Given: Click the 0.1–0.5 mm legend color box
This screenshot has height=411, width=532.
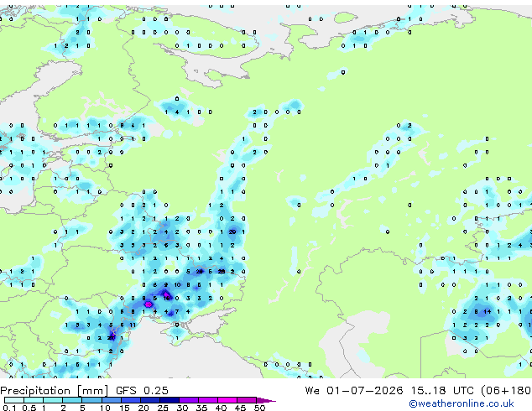Looking at the screenshot, I should click(14, 400).
